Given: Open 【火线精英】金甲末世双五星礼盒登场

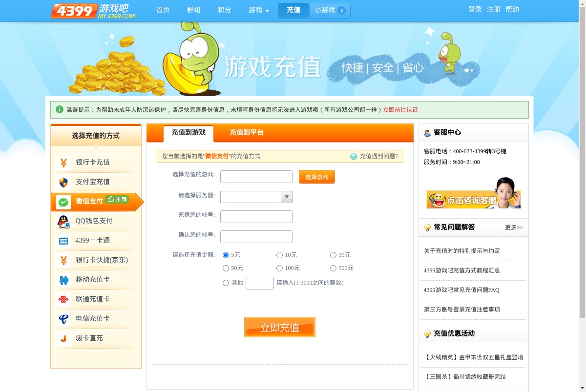Looking at the screenshot, I should point(474,357).
